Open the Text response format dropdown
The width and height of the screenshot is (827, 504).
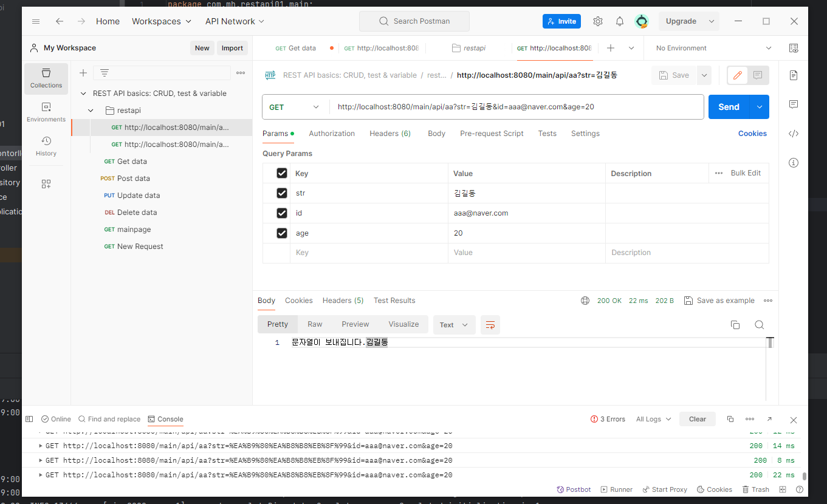(454, 325)
